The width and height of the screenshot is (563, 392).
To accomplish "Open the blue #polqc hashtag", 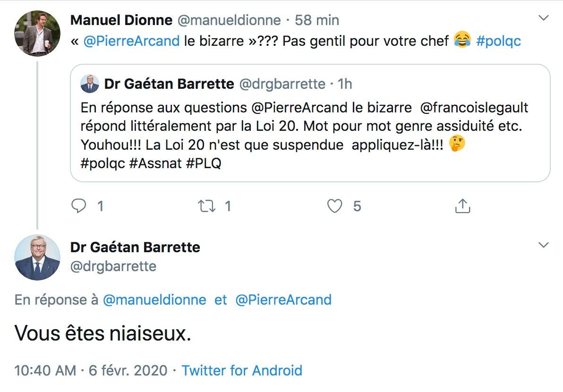I will click(498, 41).
